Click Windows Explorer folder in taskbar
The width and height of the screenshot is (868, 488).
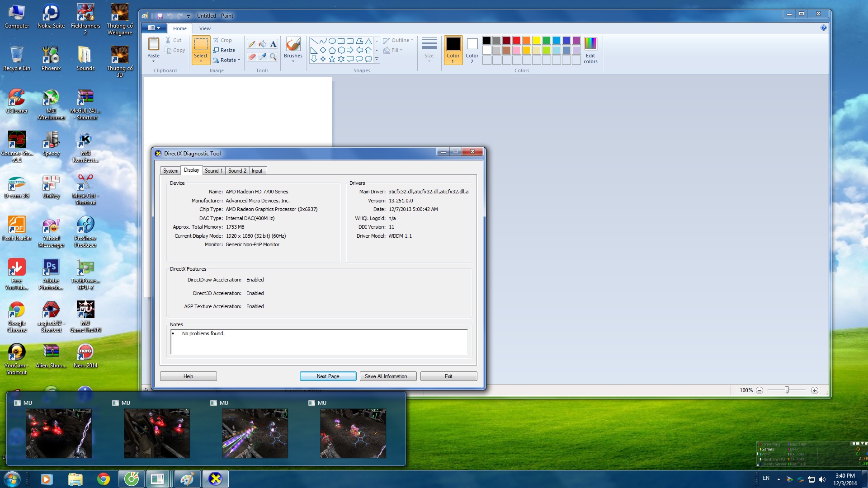point(75,479)
